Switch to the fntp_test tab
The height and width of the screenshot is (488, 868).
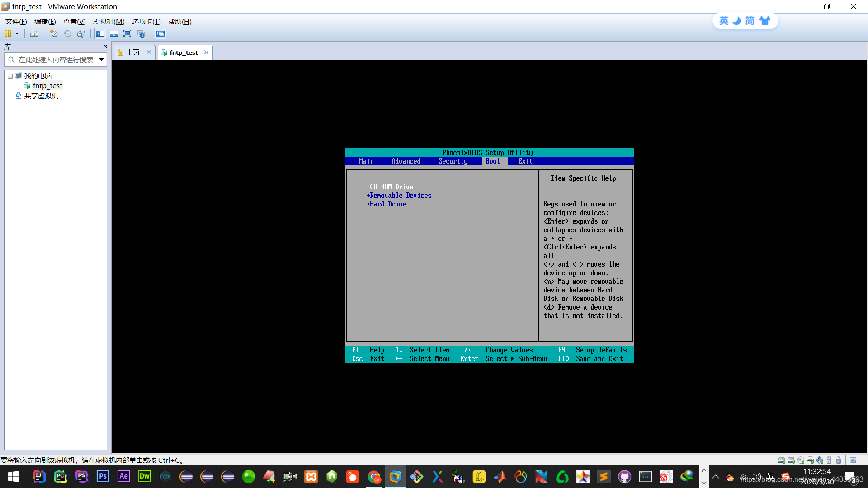coord(184,52)
